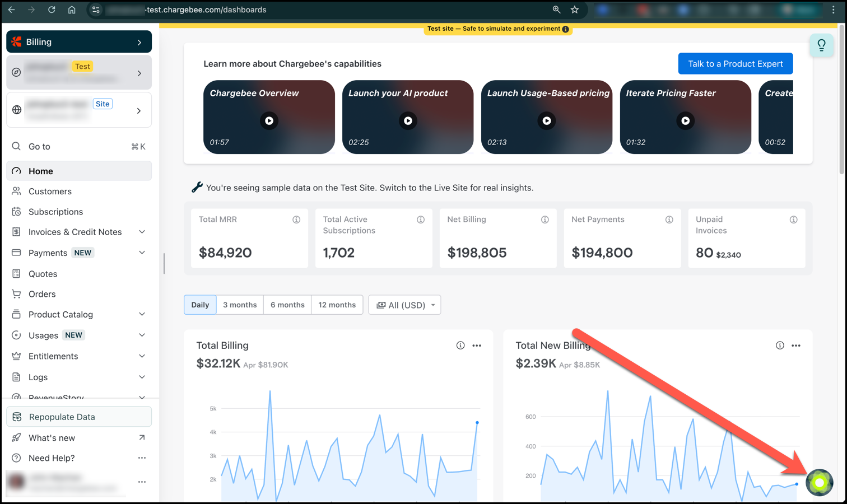Open Quotes in the sidebar

[x=79, y=274]
